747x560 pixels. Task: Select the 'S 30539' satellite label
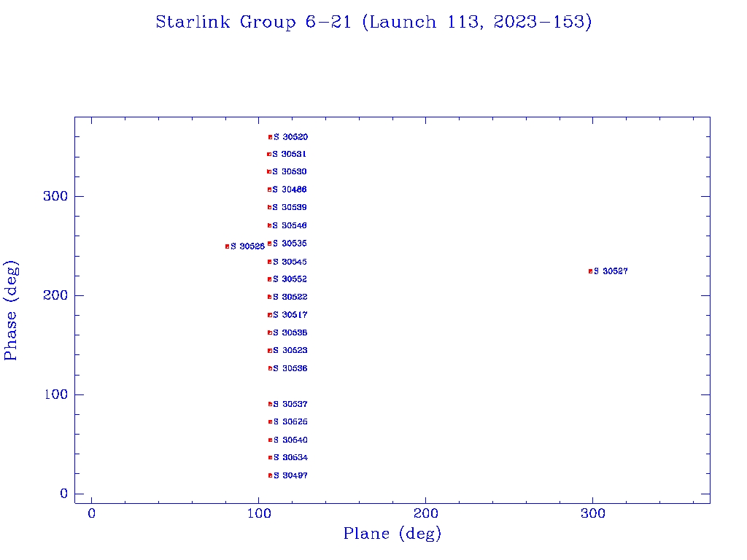coord(290,208)
